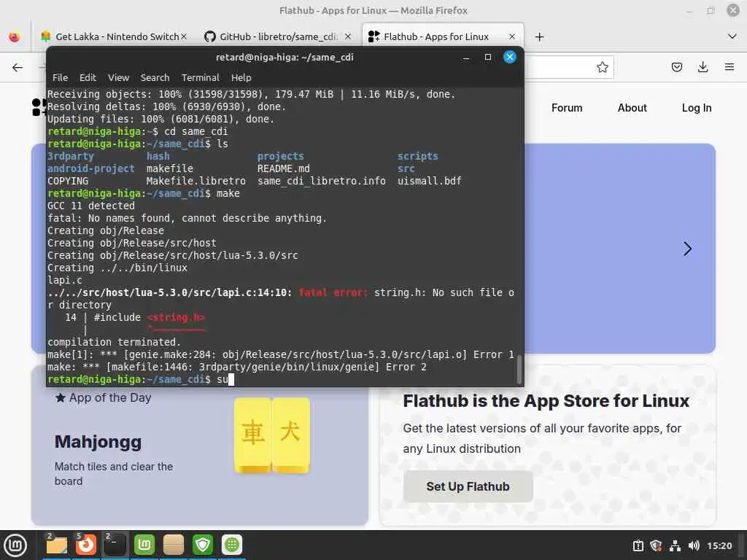The width and height of the screenshot is (747, 560).
Task: Open the update manager tray icon
Action: coord(638,545)
